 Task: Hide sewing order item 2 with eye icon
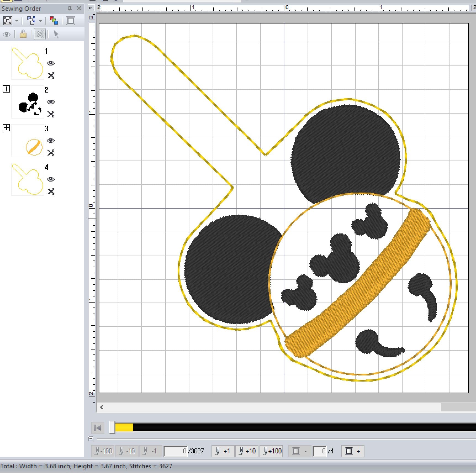51,102
